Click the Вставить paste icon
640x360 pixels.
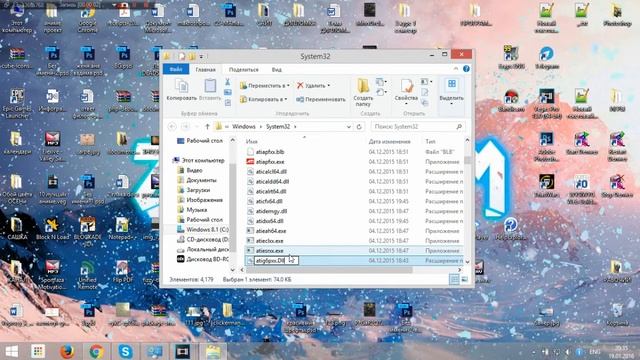[x=210, y=86]
